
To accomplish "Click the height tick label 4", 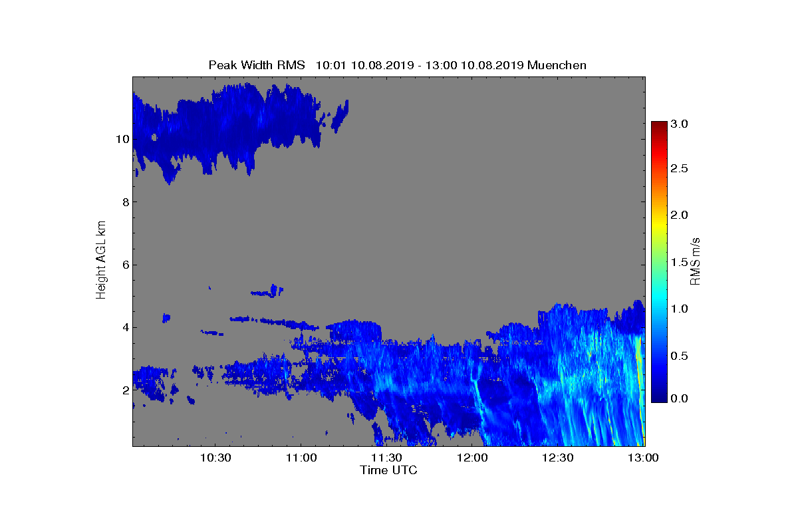I will 124,327.
